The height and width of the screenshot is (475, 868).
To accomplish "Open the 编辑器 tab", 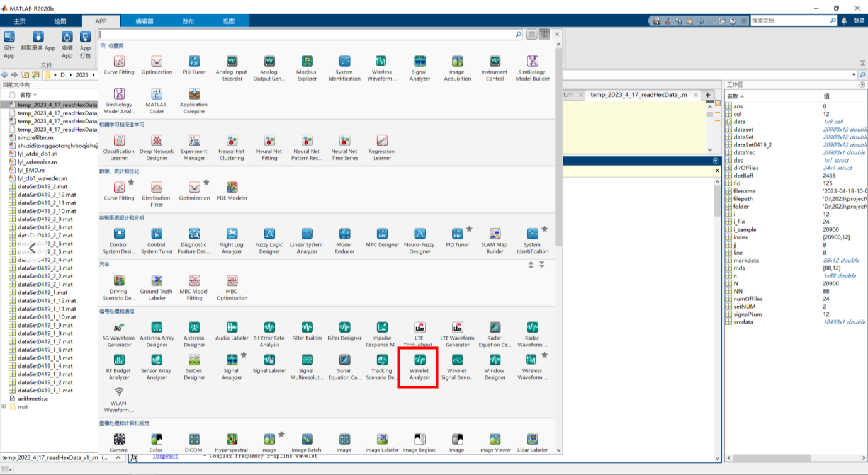I will point(144,21).
